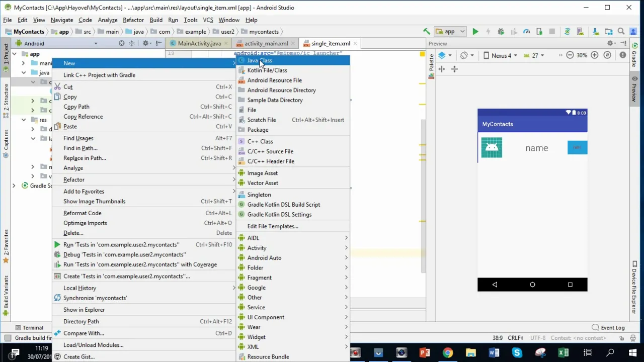The height and width of the screenshot is (362, 644).
Task: Click the Debug app bug icon
Action: pos(501,31)
